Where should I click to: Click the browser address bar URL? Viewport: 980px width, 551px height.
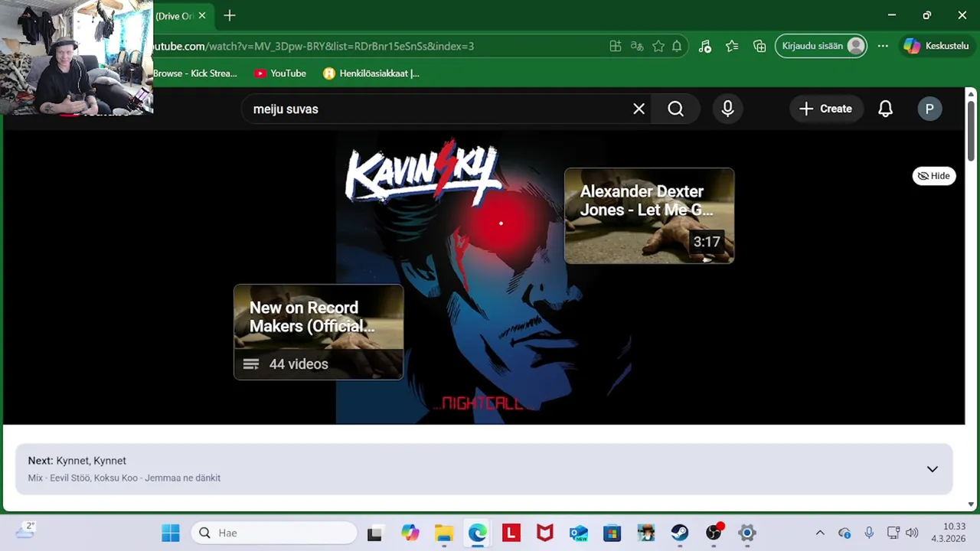pyautogui.click(x=314, y=46)
